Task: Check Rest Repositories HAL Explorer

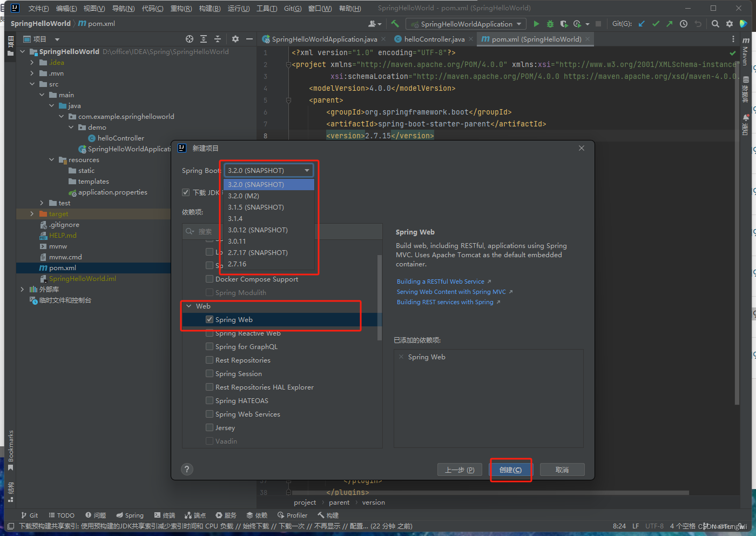Action: [210, 387]
